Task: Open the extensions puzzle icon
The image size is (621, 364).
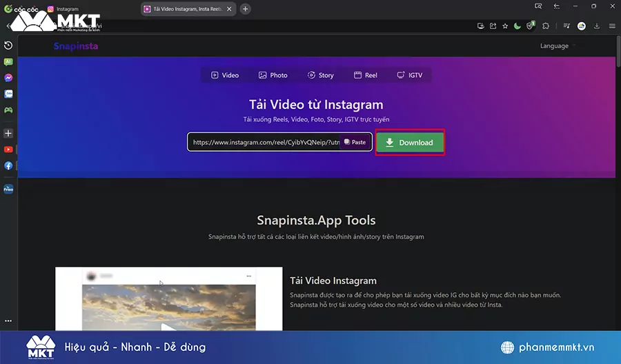Action: (x=546, y=26)
